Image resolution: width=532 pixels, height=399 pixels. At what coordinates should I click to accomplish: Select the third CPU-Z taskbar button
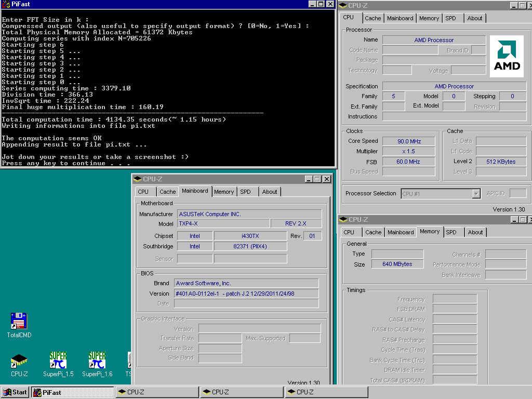pos(326,392)
